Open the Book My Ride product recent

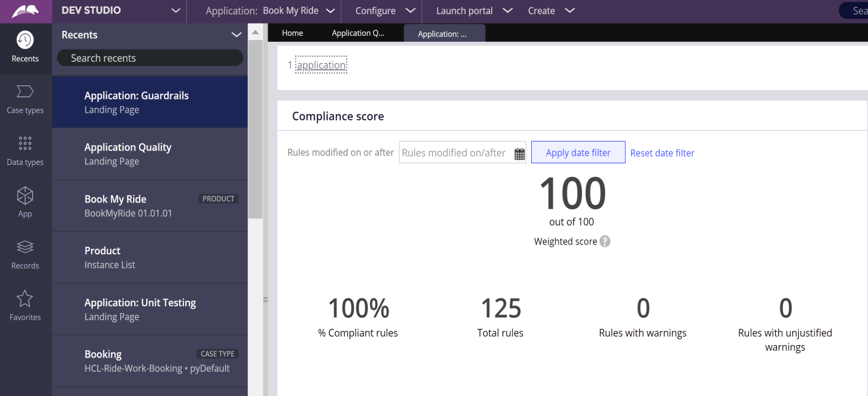click(x=150, y=206)
